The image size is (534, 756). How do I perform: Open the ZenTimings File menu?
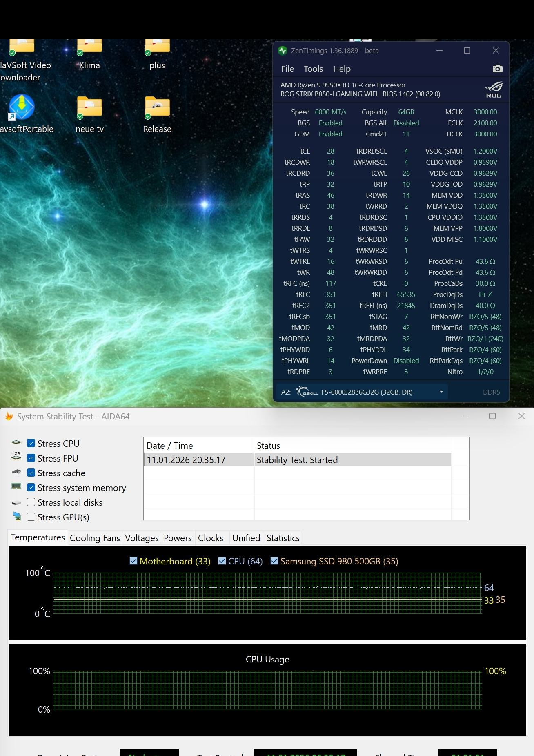tap(287, 69)
